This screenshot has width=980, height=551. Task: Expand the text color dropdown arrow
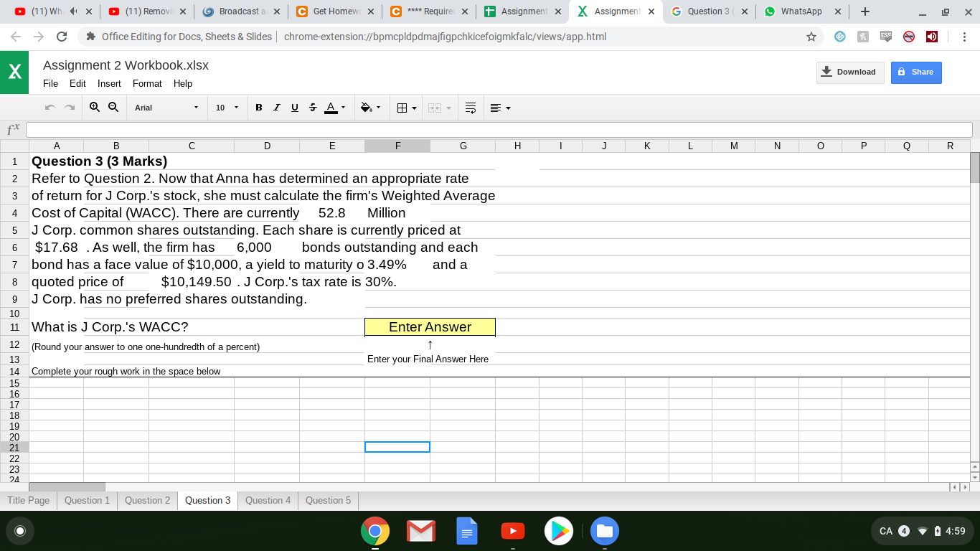[343, 108]
